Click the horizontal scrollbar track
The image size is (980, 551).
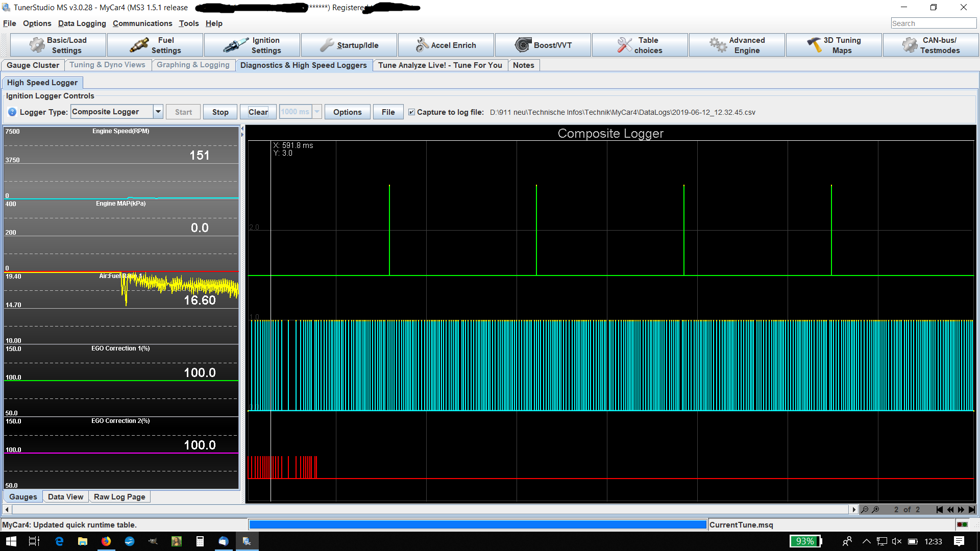[x=429, y=510]
